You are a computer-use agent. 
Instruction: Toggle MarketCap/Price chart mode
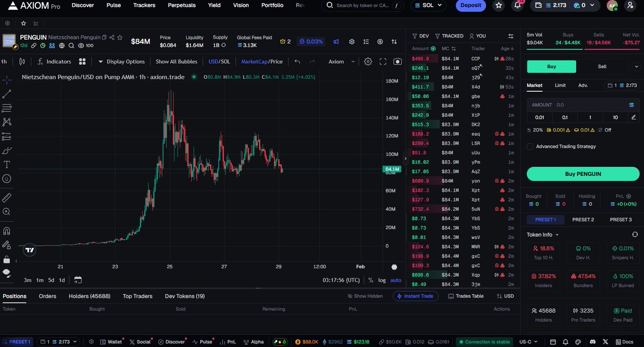pyautogui.click(x=262, y=62)
